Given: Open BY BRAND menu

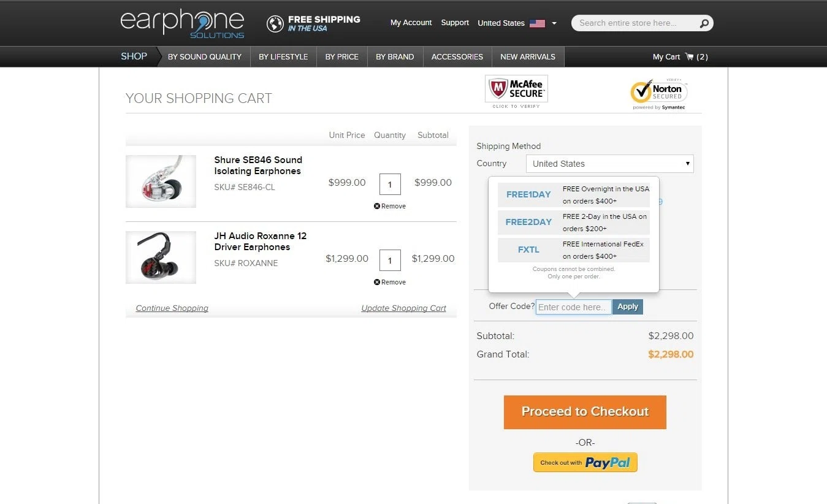Looking at the screenshot, I should pyautogui.click(x=395, y=57).
